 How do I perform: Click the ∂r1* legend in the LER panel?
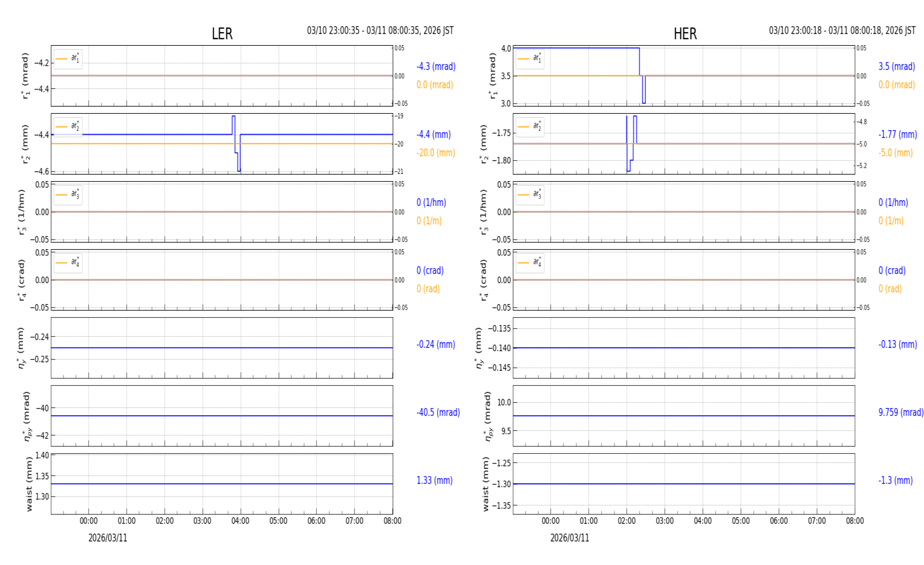(x=68, y=59)
